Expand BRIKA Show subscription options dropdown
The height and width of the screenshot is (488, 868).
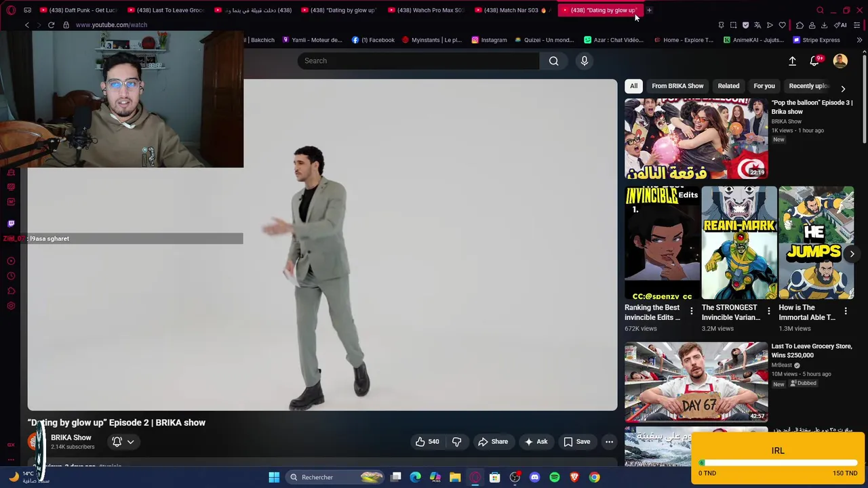coord(130,442)
